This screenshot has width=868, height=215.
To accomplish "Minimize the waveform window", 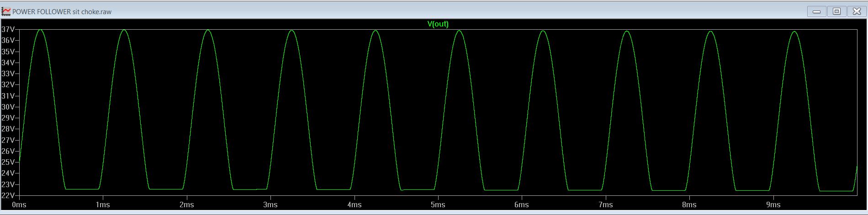I will (817, 11).
